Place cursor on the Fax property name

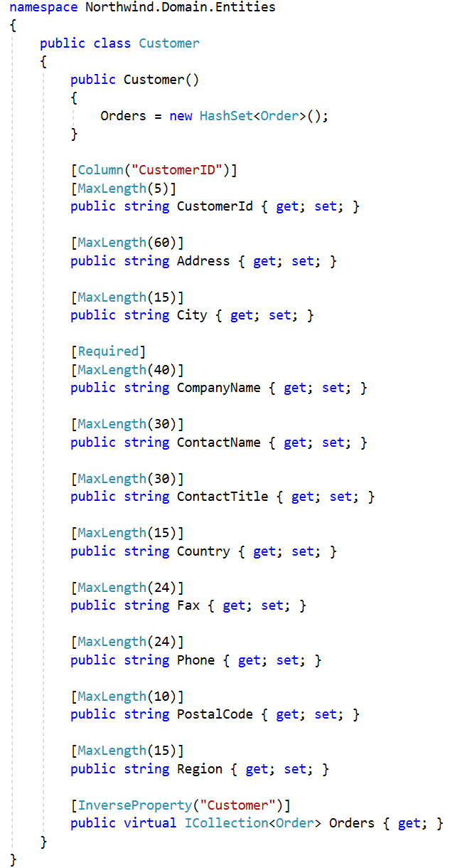[188, 605]
